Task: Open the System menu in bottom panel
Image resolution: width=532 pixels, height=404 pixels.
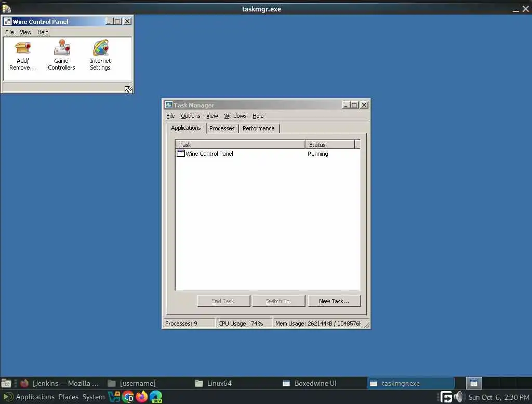Action: click(x=94, y=397)
